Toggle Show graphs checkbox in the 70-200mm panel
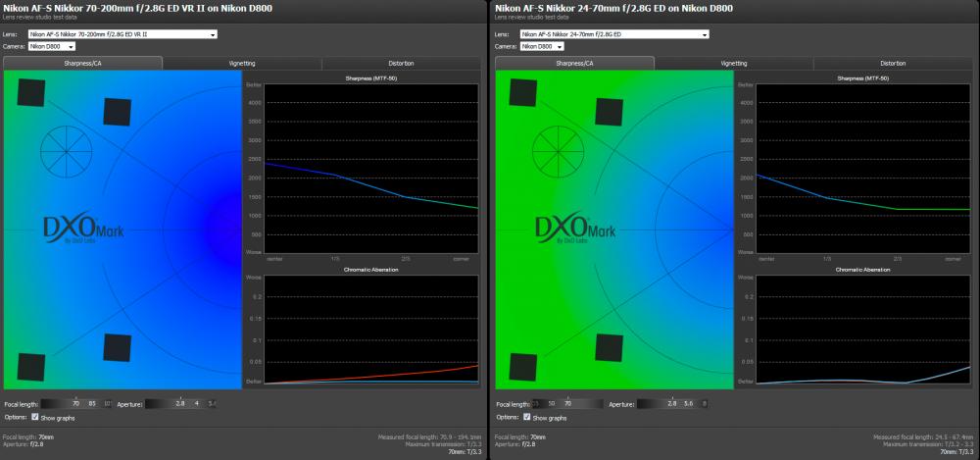980x460 pixels. click(35, 416)
